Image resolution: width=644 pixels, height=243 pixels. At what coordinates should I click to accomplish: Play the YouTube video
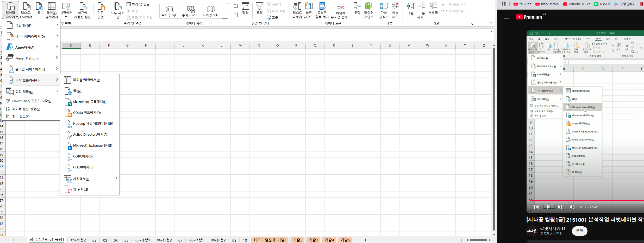(548, 207)
